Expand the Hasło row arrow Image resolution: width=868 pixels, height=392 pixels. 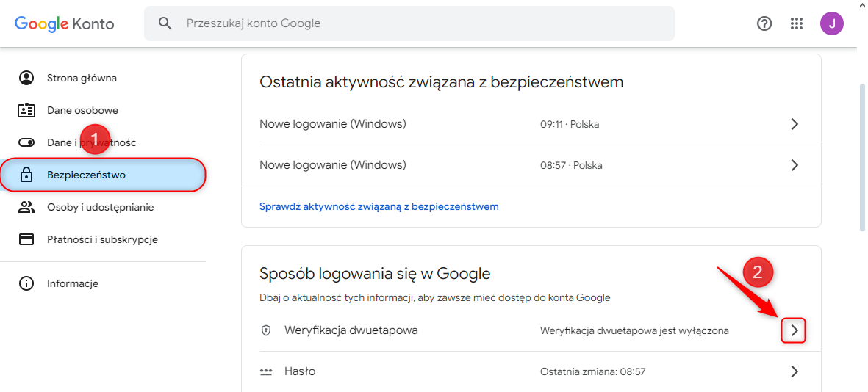794,371
